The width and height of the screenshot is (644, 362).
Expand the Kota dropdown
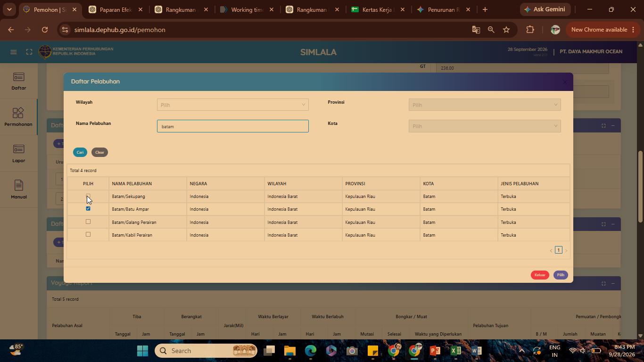[485, 126]
